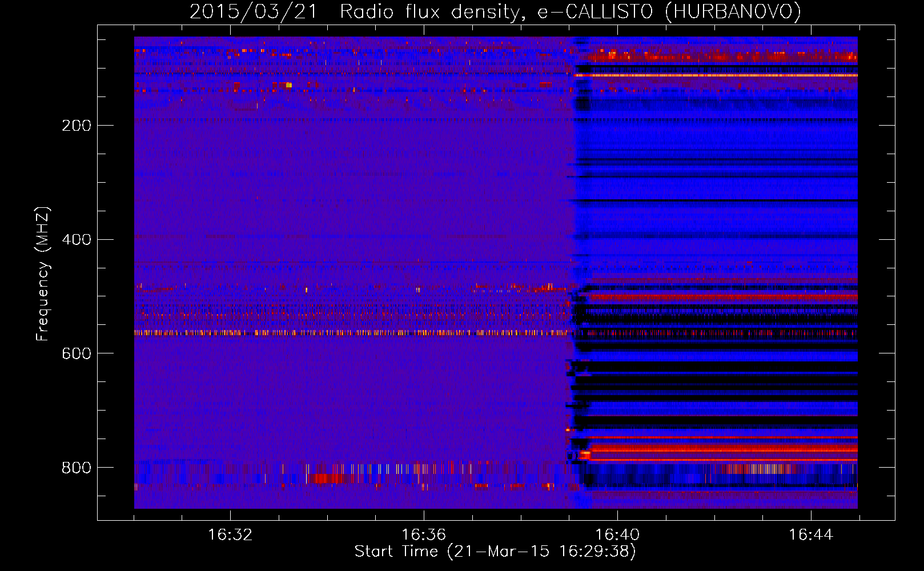This screenshot has height=571, width=924.
Task: Select the 800 frequency tick label
Action: 77,468
